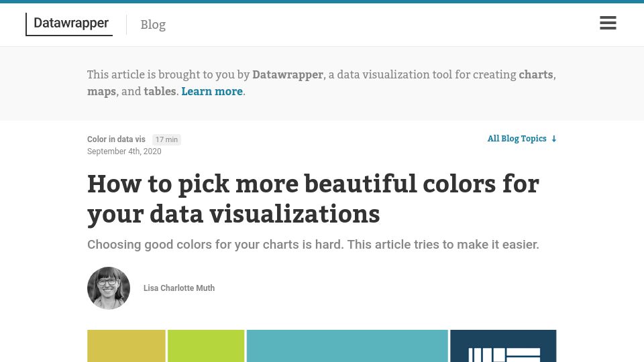Click the lime green color block
This screenshot has height=362, width=644.
pos(206,346)
